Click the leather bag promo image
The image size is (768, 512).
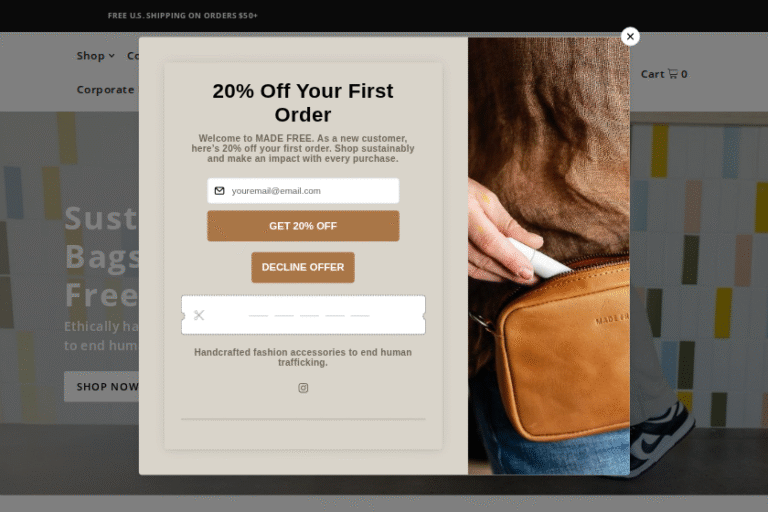click(x=549, y=256)
